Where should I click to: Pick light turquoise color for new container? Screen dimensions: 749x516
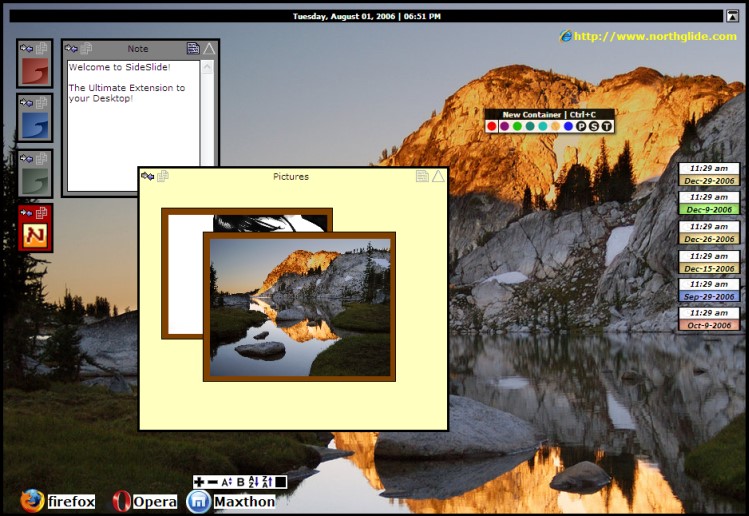(543, 126)
